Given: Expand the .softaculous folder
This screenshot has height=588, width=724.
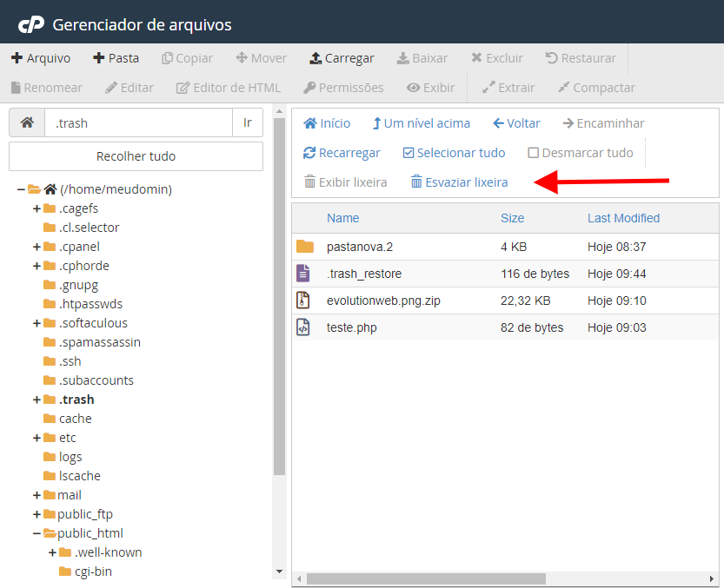Looking at the screenshot, I should (37, 323).
